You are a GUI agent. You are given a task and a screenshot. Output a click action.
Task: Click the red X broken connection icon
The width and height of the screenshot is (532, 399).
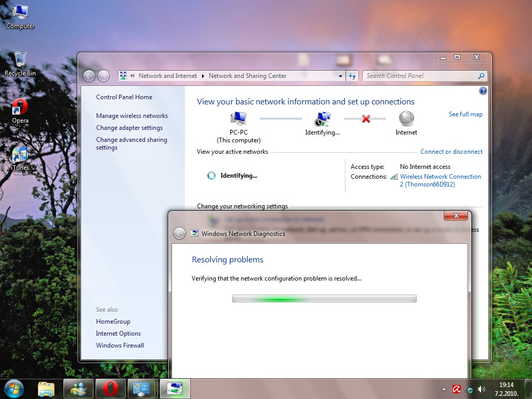[x=366, y=119]
